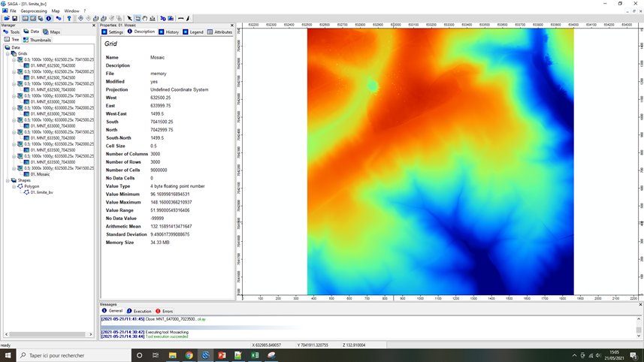Select the arrow Action tool
The width and height of the screenshot is (644, 362).
tap(129, 19)
